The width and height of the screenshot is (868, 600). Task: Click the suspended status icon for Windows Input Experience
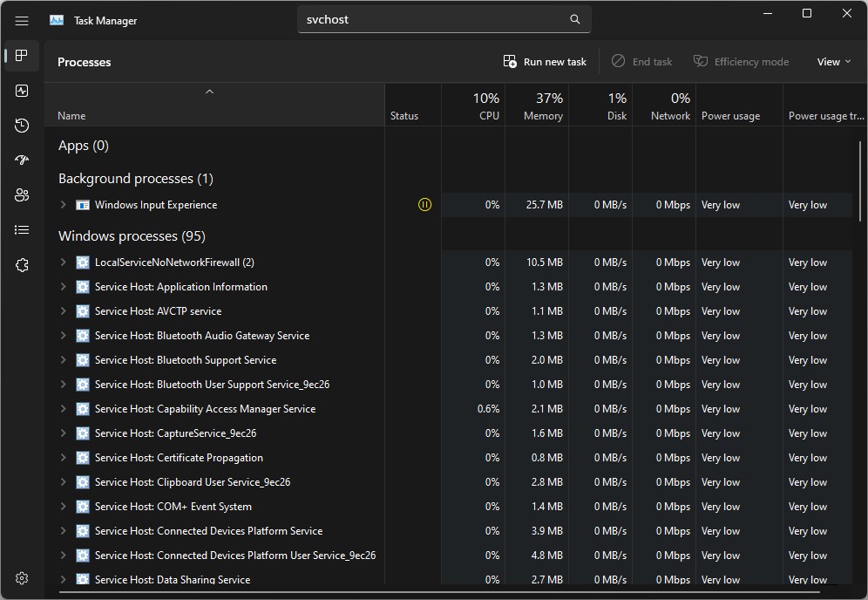click(x=424, y=204)
